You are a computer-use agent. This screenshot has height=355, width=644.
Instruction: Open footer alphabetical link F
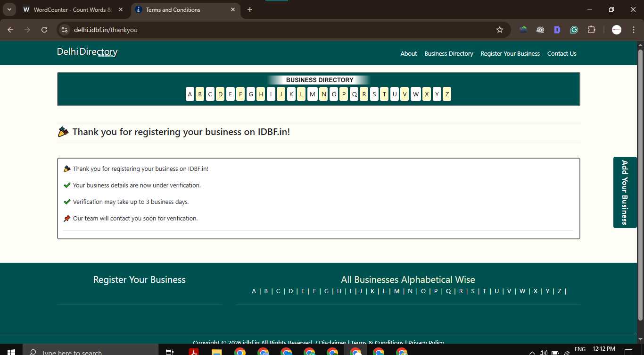(x=314, y=291)
